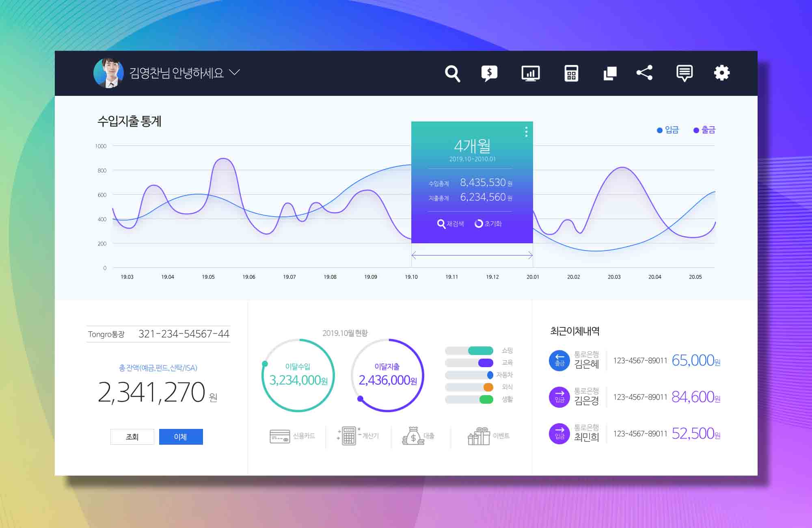Open the message chat icon
This screenshot has width=812, height=528.
[685, 74]
